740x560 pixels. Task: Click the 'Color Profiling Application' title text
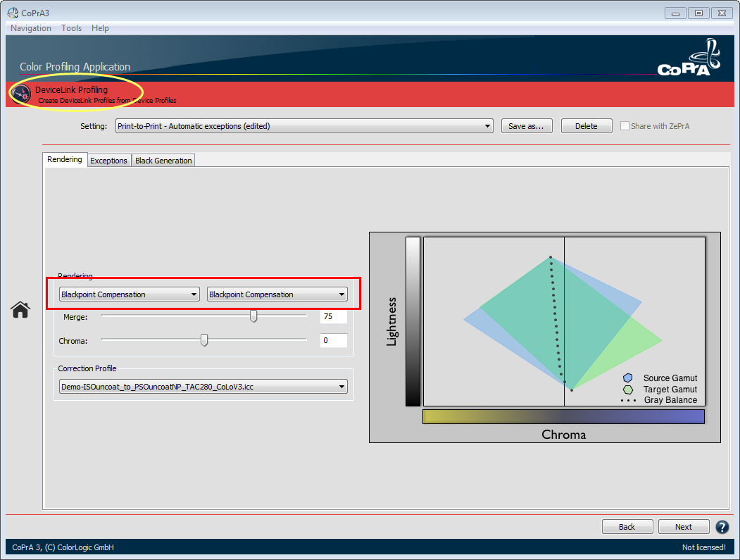pos(75,67)
